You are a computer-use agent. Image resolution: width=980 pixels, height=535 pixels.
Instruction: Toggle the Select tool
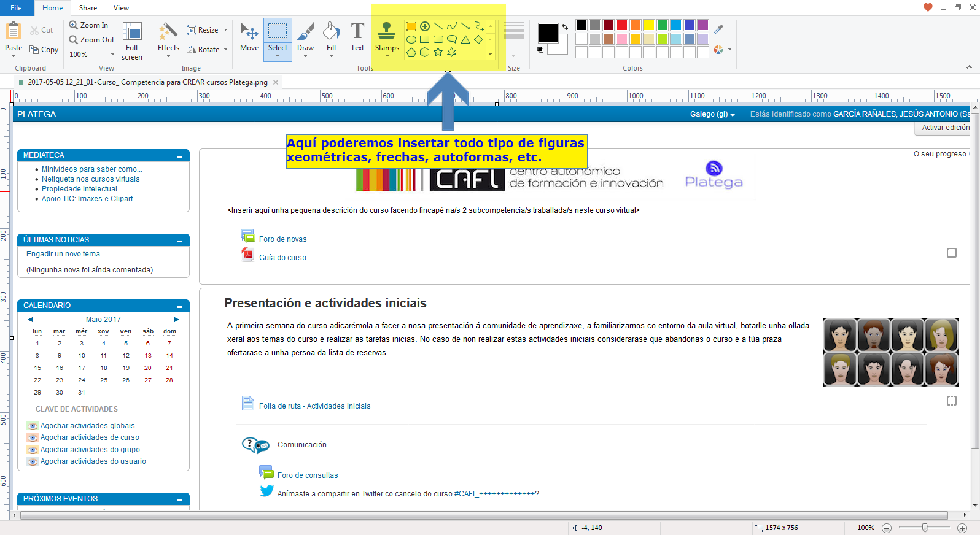click(278, 39)
